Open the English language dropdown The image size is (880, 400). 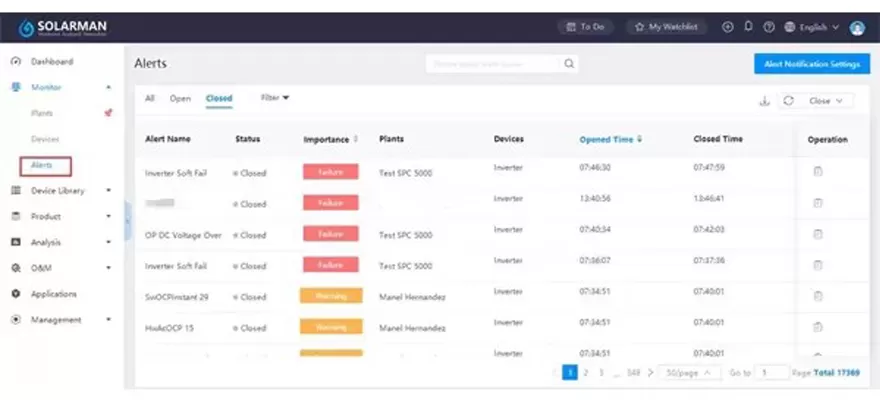[x=811, y=27]
